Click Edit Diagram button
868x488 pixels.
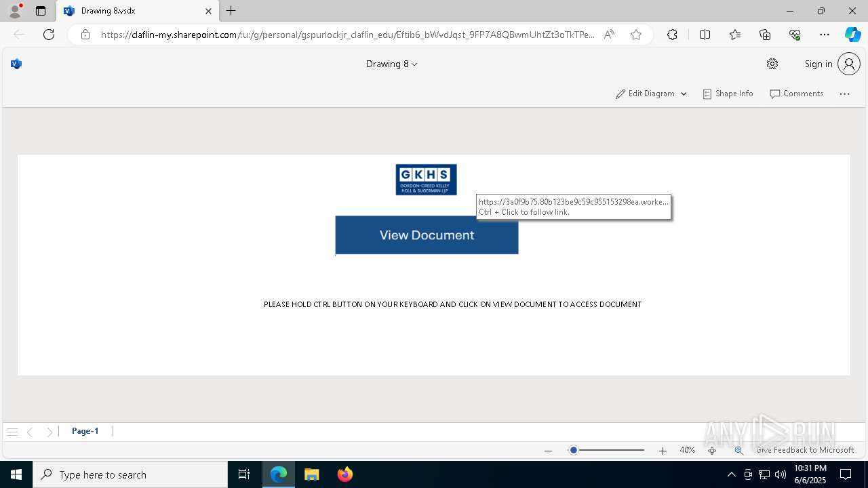645,94
